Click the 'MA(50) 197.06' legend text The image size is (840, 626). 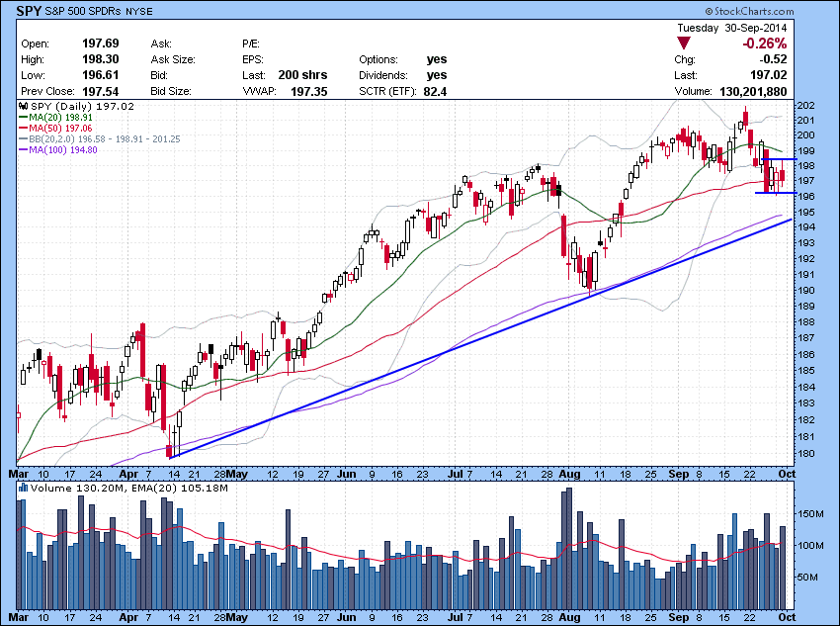tap(60, 129)
